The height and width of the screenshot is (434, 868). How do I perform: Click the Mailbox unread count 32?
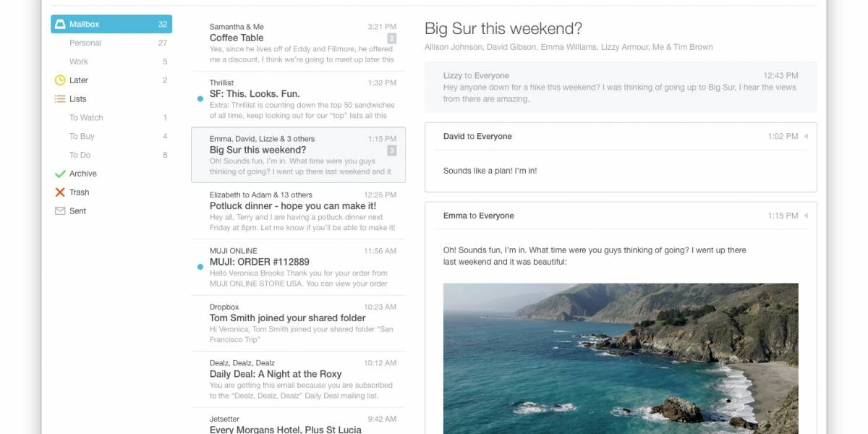[163, 24]
